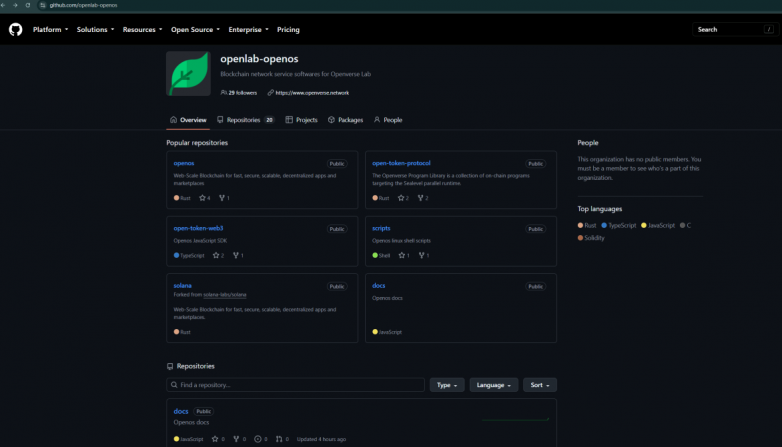782x447 pixels.
Task: Expand the Type filter dropdown
Action: click(x=447, y=385)
